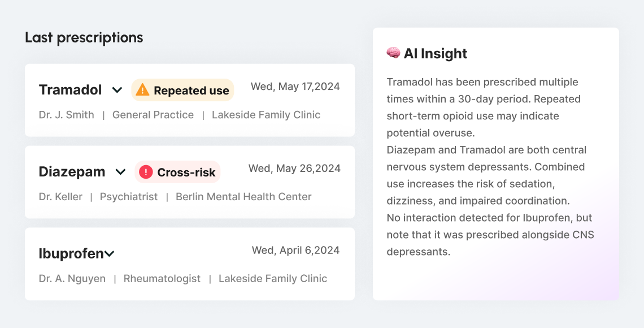Viewport: 644px width, 328px height.
Task: Expand the Diazepam prescription details
Action: point(120,172)
